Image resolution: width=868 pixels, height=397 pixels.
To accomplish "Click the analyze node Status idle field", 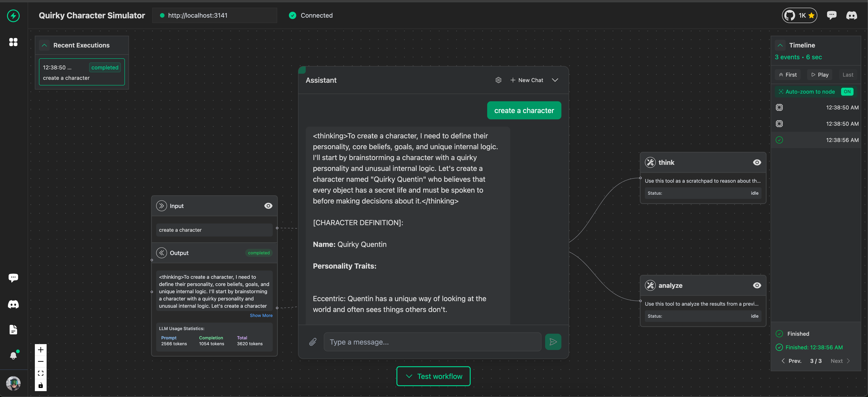I will [x=703, y=316].
